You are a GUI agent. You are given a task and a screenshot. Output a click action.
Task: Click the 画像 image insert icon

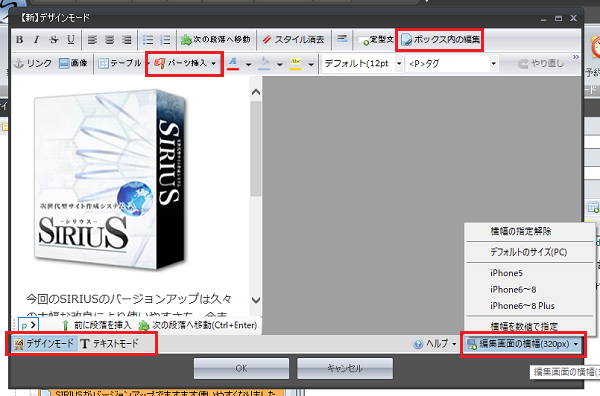pos(73,63)
